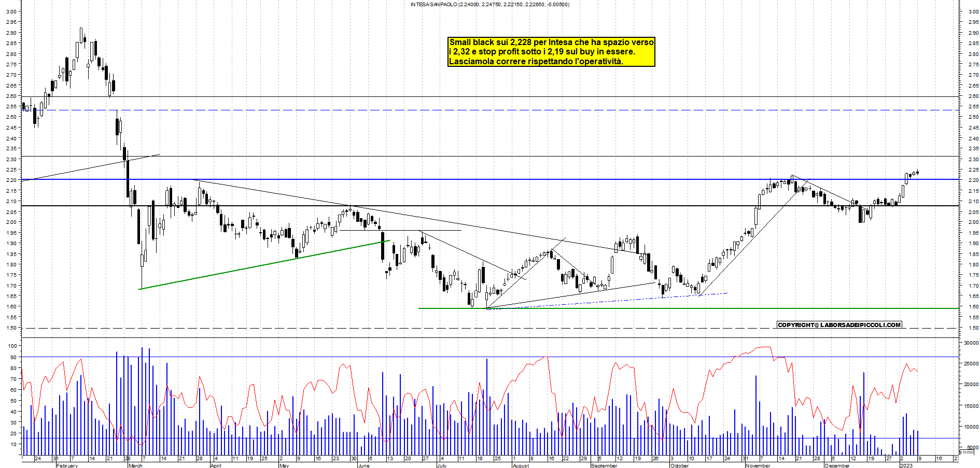Image resolution: width=980 pixels, height=468 pixels.
Task: Click the 'December' month label on the time axis
Action: click(837, 465)
